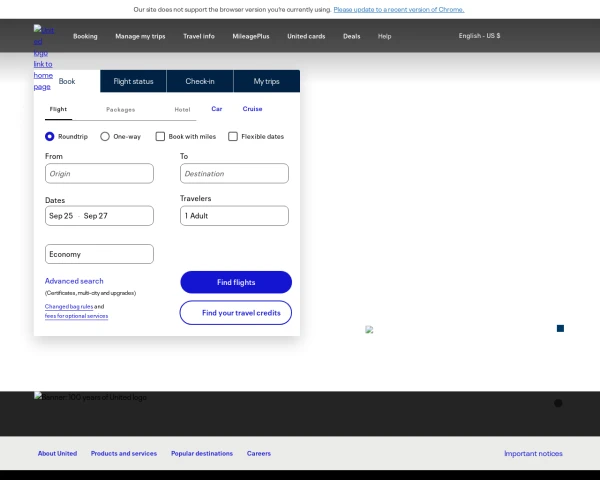Open the Careers footer link
Image resolution: width=600 pixels, height=480 pixels.
click(x=259, y=453)
